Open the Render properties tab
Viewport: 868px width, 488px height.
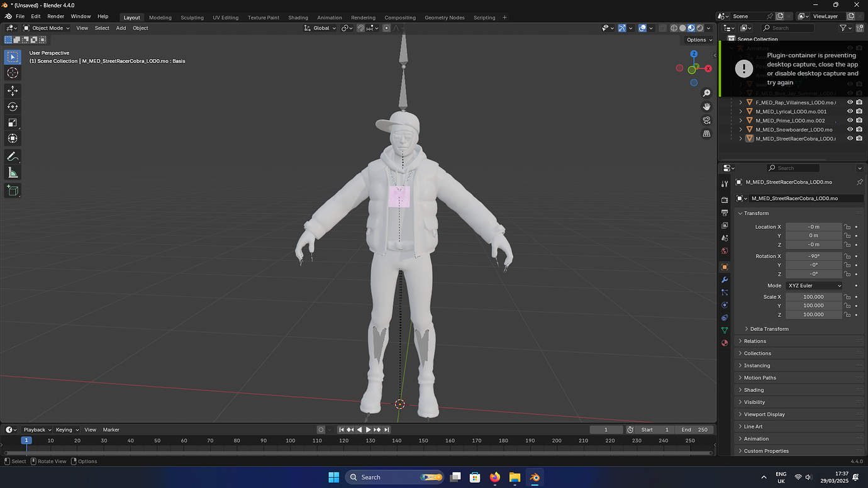coord(725,200)
